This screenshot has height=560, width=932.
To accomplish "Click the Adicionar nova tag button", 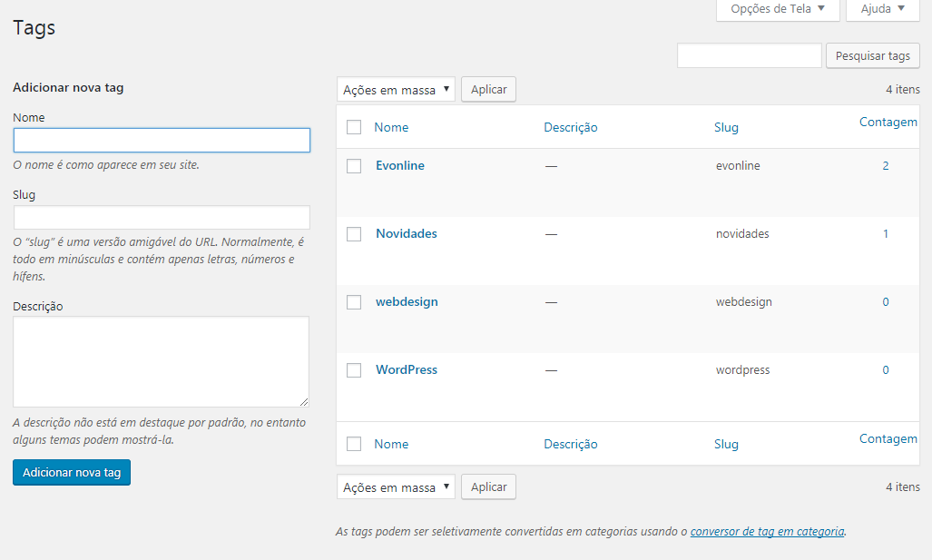I will tap(72, 473).
